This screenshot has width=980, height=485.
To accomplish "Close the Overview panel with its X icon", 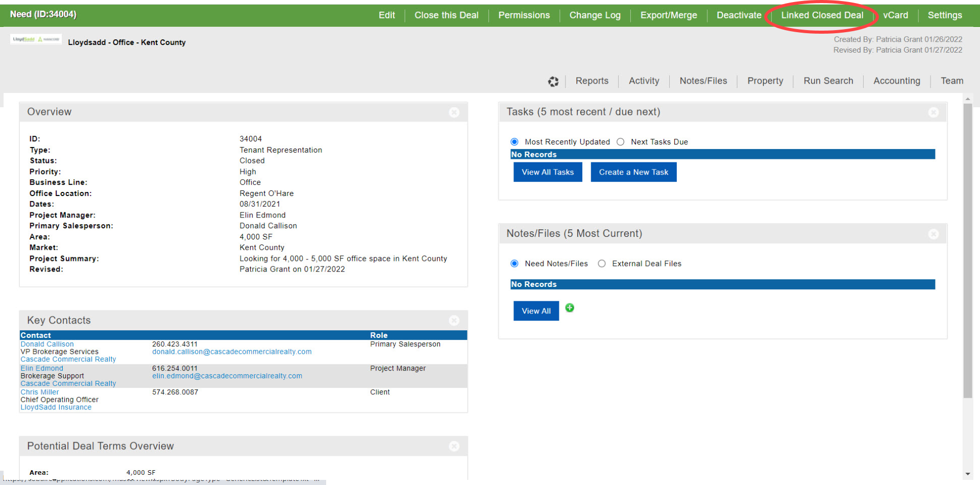I will click(x=454, y=112).
